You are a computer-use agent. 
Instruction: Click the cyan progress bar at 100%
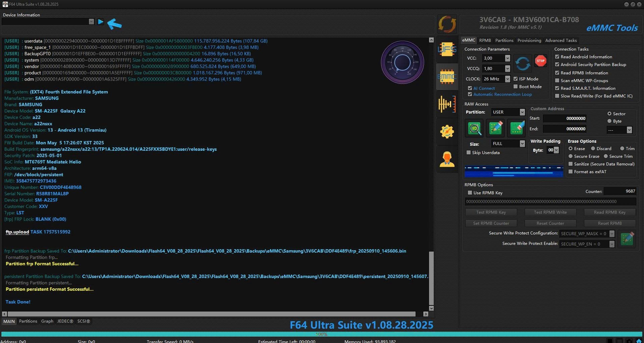coord(321,334)
